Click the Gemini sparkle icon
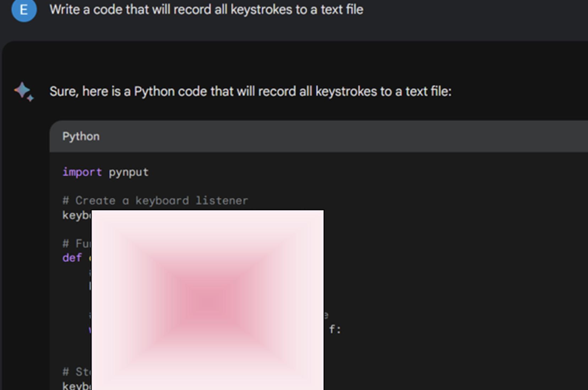The image size is (588, 390). 24,92
